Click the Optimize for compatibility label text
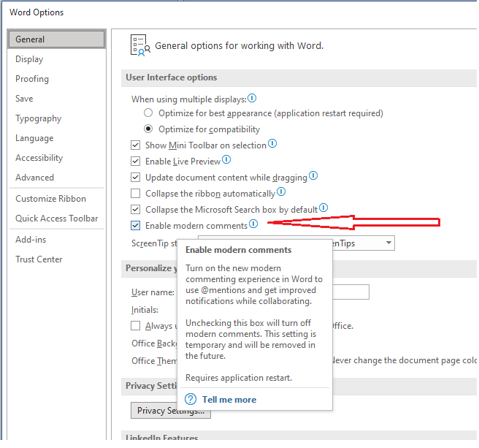 point(209,129)
